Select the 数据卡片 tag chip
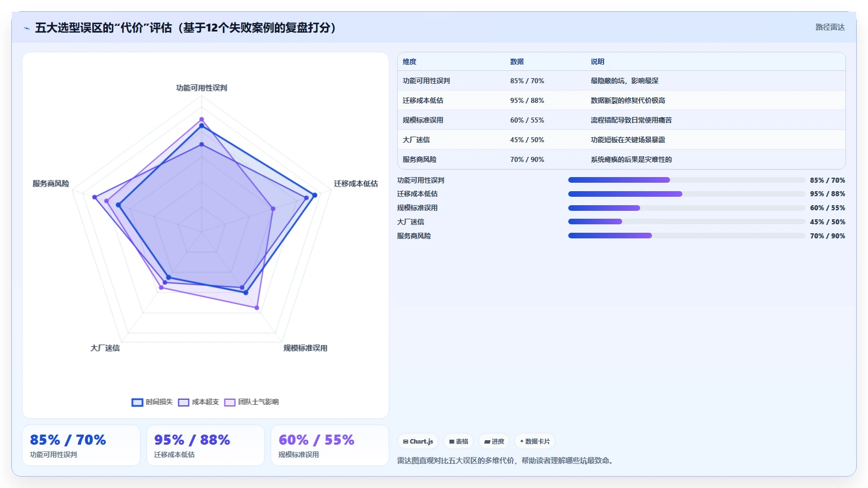This screenshot has width=868, height=488. pyautogui.click(x=535, y=441)
